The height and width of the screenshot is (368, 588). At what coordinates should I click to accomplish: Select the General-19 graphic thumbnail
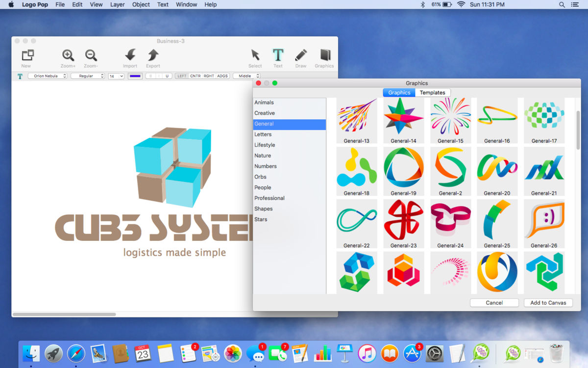pos(403,168)
